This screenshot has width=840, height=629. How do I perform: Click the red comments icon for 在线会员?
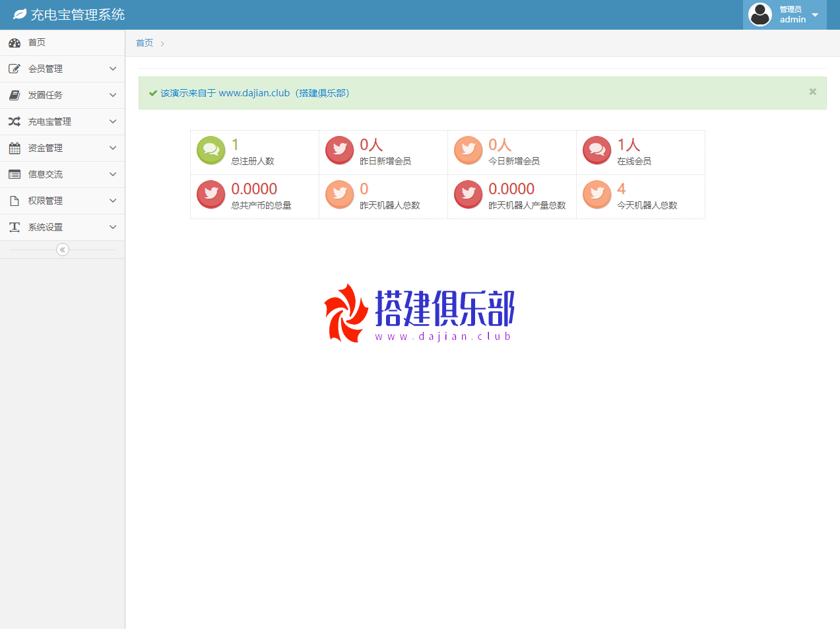(597, 150)
